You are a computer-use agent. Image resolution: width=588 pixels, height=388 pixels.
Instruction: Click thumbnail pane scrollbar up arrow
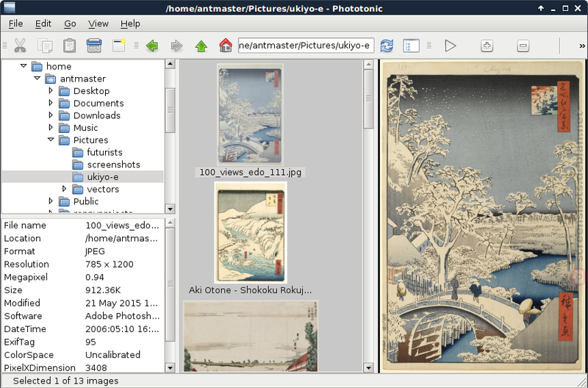click(369, 65)
